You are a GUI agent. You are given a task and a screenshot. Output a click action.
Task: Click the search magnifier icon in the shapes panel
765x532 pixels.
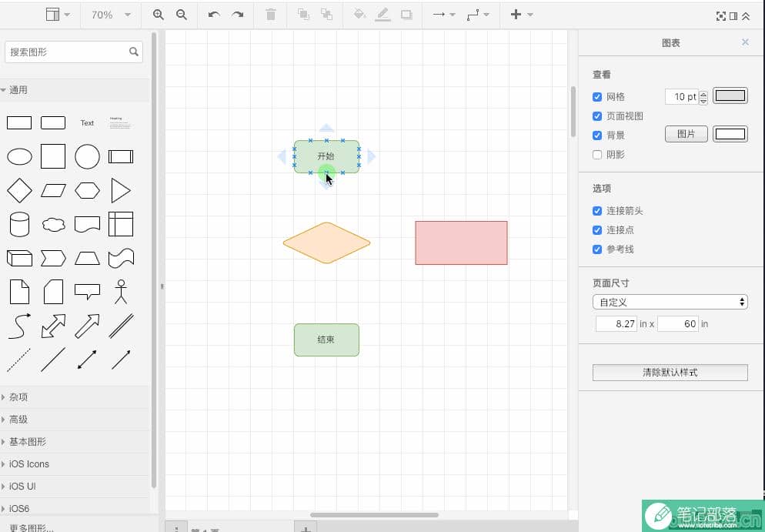pyautogui.click(x=134, y=52)
